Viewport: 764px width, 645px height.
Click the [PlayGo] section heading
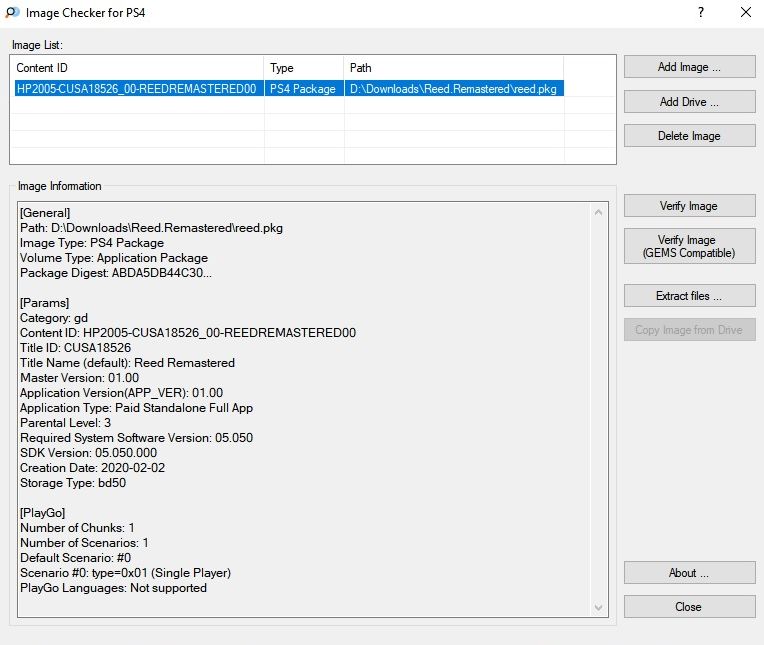(x=42, y=512)
